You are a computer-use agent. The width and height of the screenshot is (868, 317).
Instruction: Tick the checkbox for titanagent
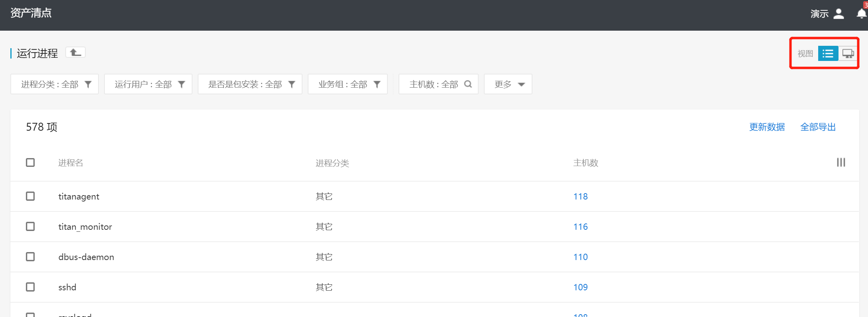pos(30,196)
